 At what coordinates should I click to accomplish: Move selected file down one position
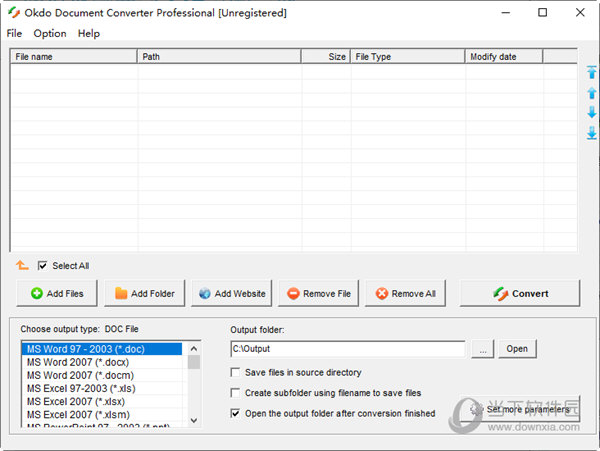592,112
